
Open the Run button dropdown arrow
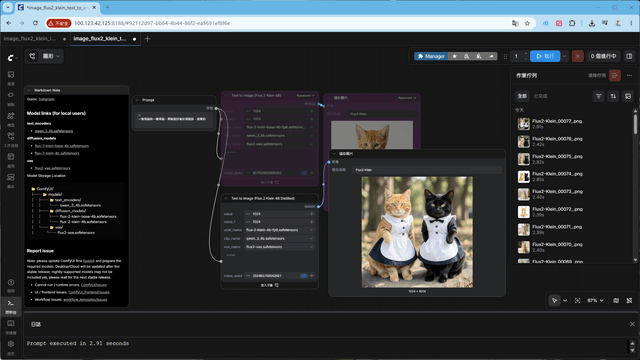[x=564, y=56]
